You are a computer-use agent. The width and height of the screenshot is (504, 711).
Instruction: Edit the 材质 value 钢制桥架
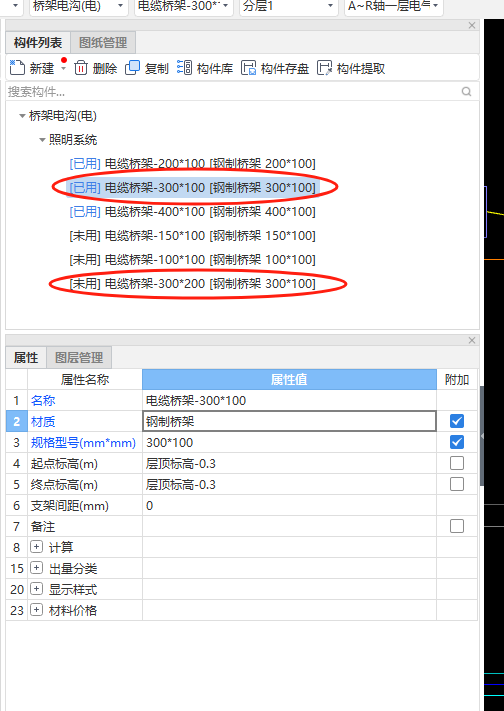289,422
